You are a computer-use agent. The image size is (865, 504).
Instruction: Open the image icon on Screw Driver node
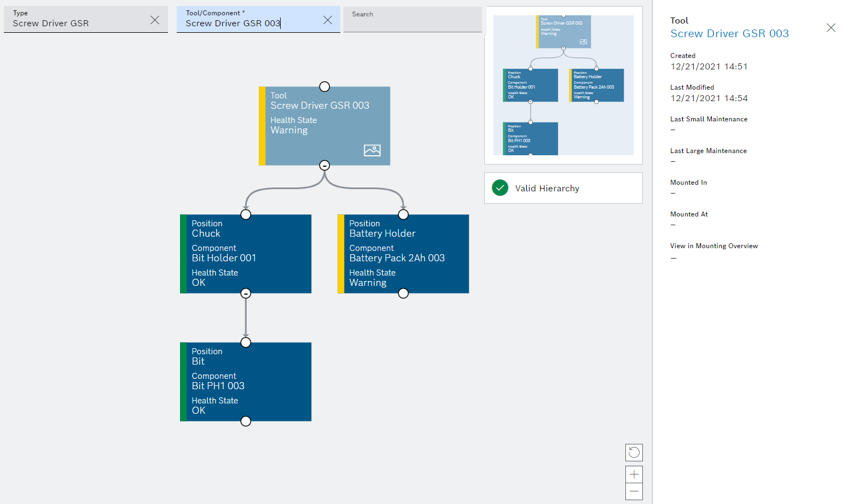[372, 150]
